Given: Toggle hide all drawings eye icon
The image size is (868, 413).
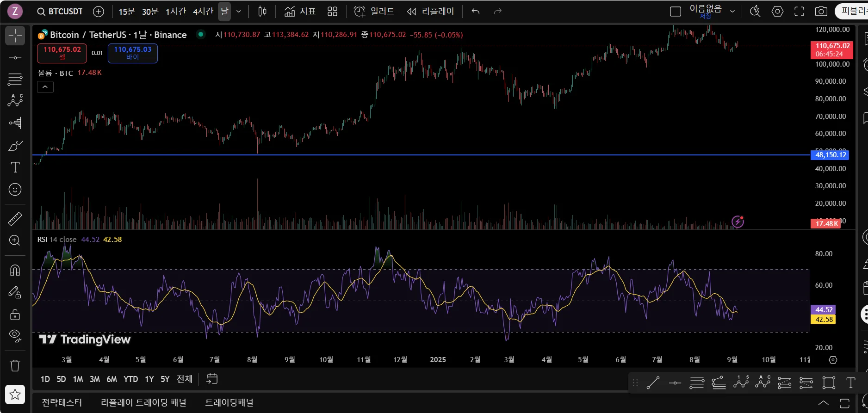Looking at the screenshot, I should [x=15, y=336].
